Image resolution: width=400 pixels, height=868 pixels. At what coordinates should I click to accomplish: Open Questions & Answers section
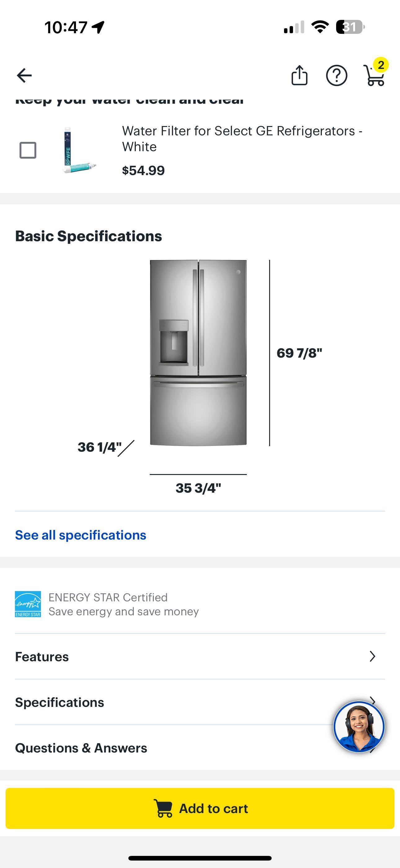(x=81, y=748)
